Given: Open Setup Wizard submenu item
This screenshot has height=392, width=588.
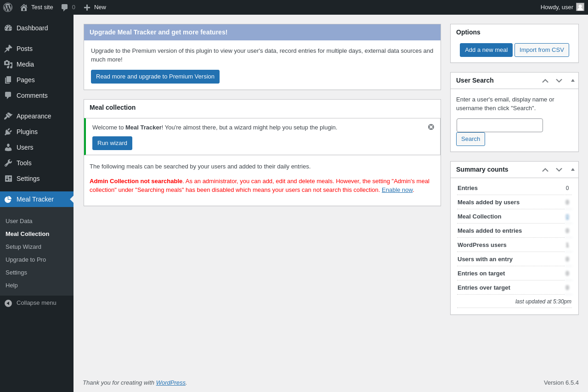Looking at the screenshot, I should [x=37, y=247].
